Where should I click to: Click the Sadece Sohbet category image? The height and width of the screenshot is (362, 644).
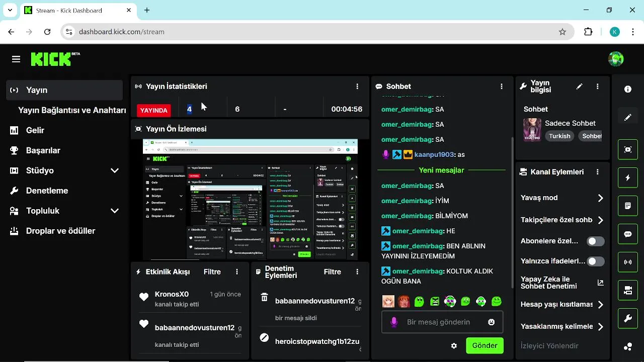point(532,130)
